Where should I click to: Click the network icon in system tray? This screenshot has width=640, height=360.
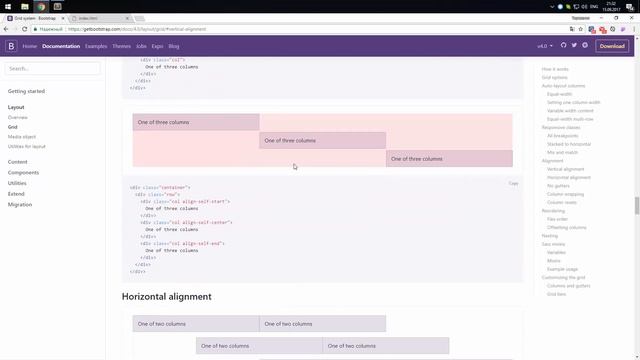pos(576,7)
